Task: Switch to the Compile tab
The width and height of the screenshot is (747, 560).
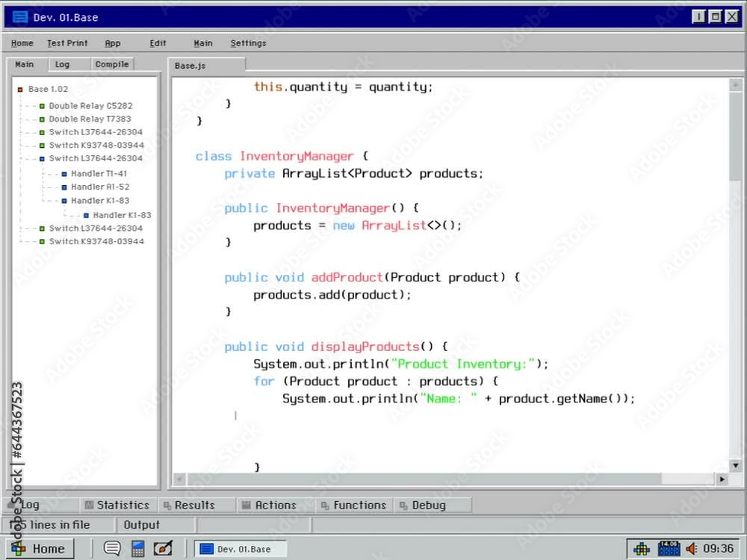Action: pos(112,64)
